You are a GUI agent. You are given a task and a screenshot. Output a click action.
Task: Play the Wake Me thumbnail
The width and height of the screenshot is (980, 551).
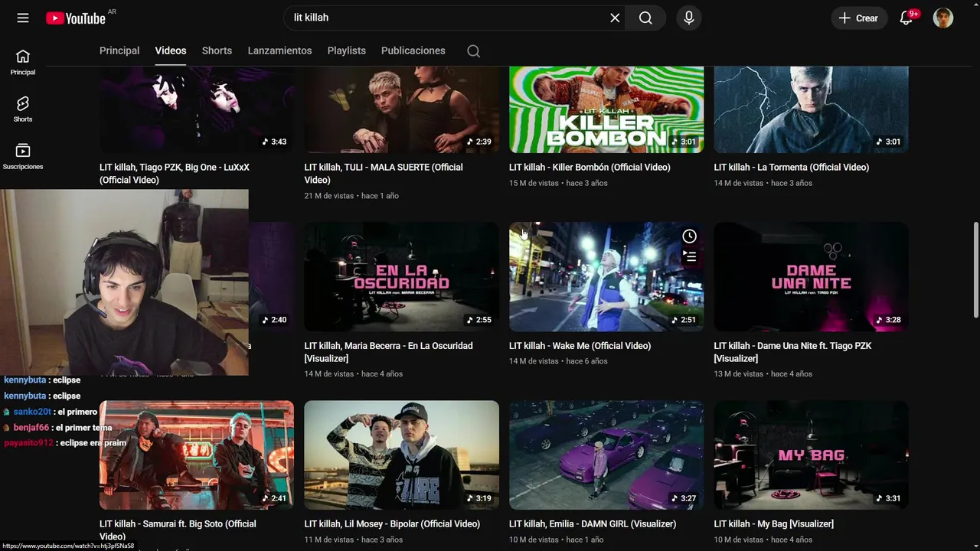606,277
